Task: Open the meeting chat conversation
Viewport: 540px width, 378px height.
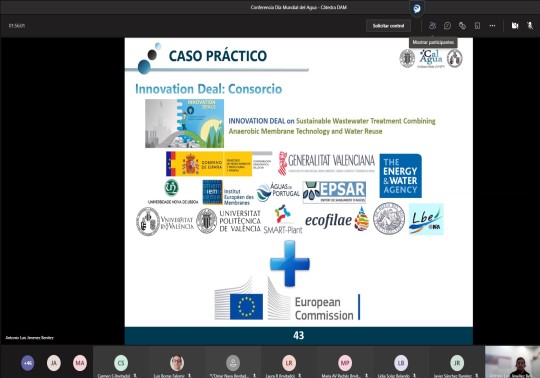Action: click(447, 25)
